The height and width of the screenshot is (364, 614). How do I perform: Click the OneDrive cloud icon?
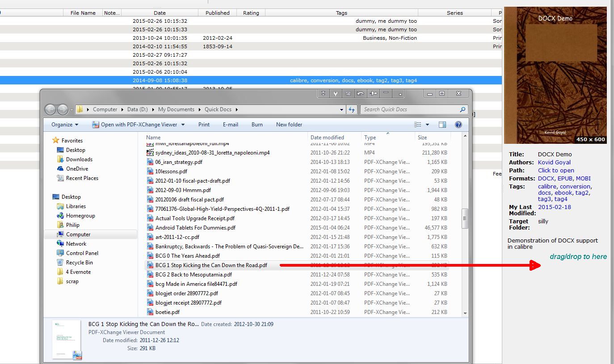60,169
